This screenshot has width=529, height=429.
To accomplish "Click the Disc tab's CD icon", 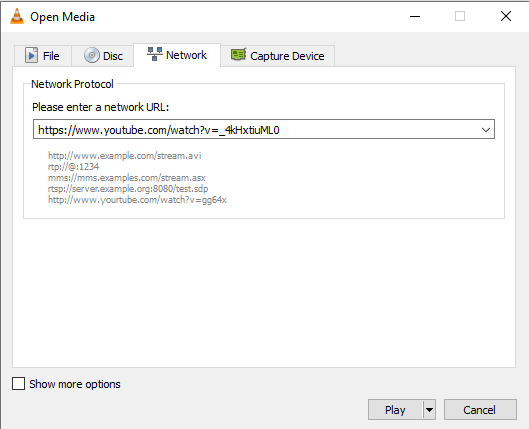I will pyautogui.click(x=91, y=55).
